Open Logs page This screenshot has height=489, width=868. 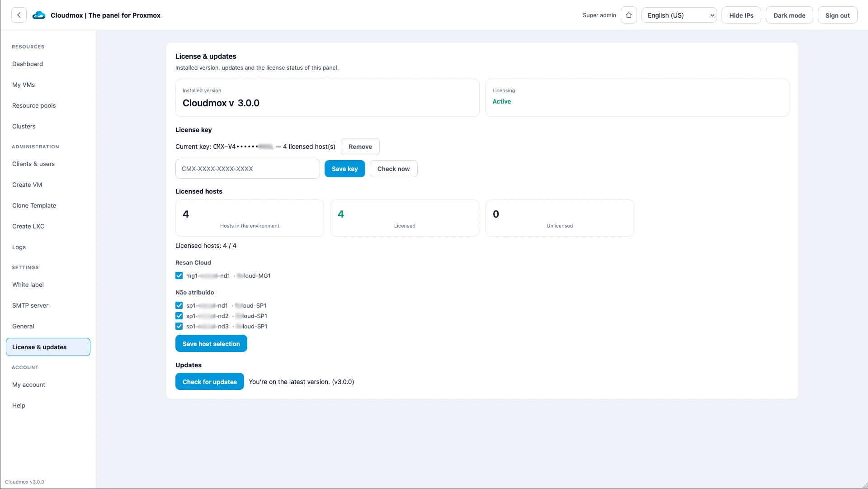pos(48,247)
